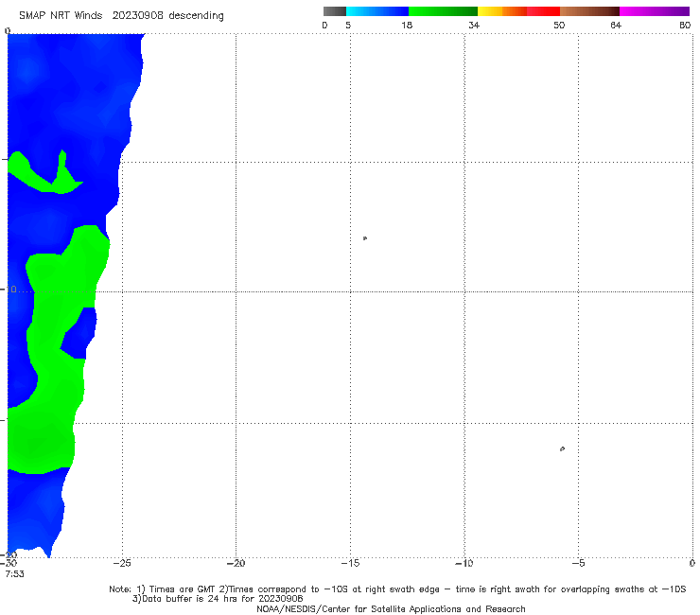The image size is (700, 615).
Task: Click the longitude axis label '-15'
Action: [350, 563]
